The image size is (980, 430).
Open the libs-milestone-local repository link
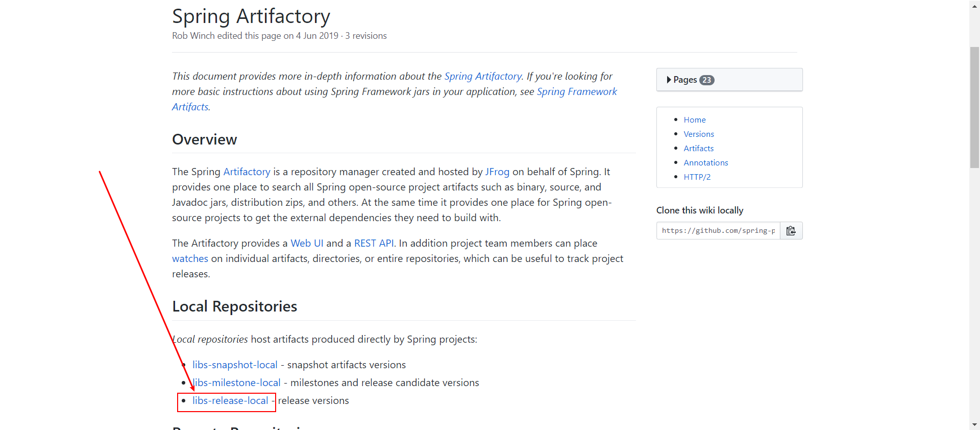pos(236,383)
